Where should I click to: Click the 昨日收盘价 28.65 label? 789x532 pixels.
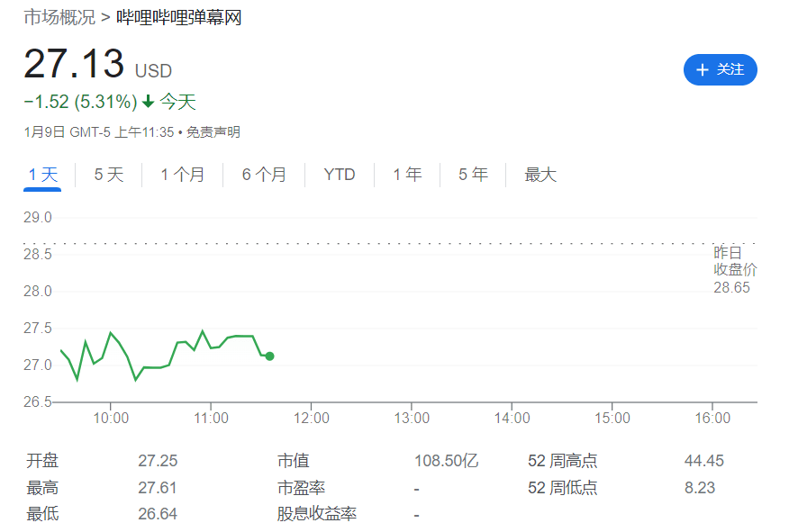tap(735, 270)
